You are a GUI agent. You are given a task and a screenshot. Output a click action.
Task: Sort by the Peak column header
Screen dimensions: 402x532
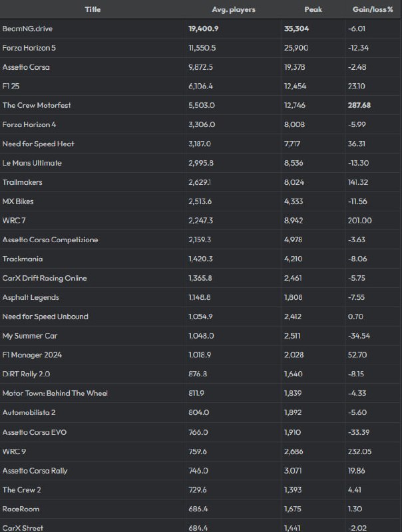[313, 9]
